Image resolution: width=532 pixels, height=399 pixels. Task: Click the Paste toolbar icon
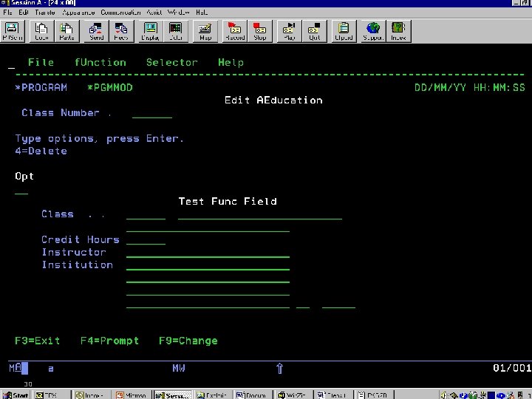[66, 31]
